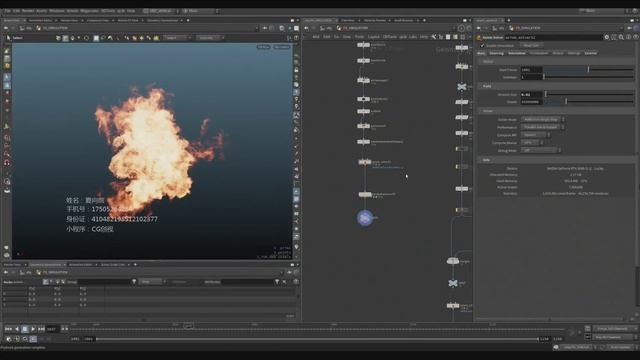Switch to the Sourcing parameter tab
This screenshot has height=360, width=640.
[x=497, y=53]
